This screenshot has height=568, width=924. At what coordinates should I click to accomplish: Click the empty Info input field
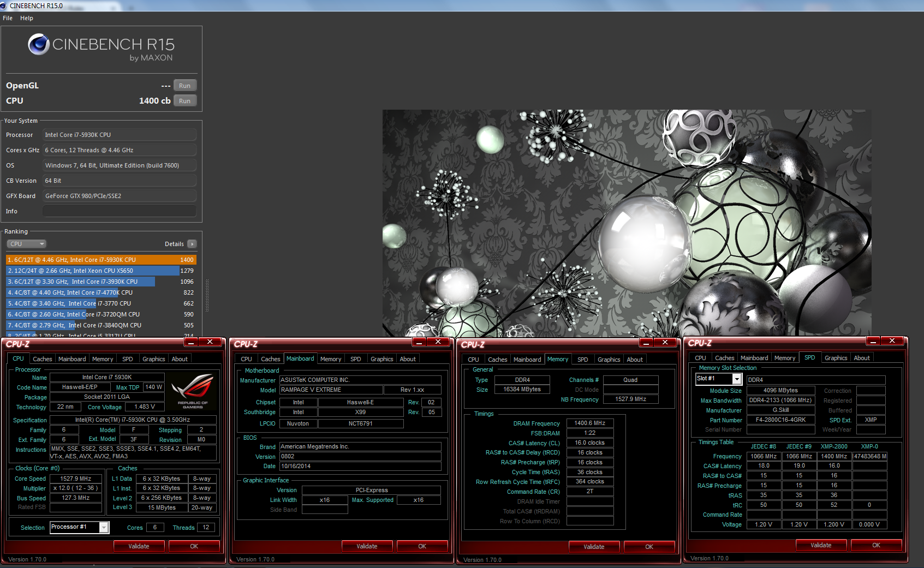pos(120,211)
